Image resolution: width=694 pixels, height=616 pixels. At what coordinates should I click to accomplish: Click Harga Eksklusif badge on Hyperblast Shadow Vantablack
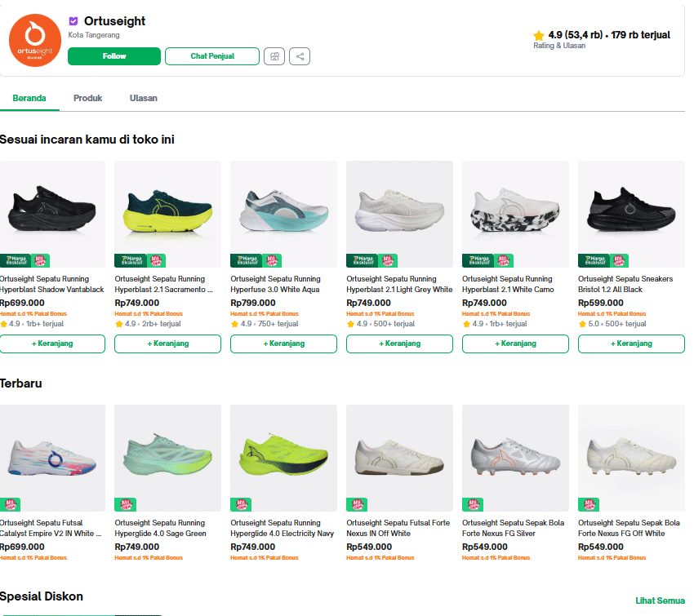tap(16, 260)
